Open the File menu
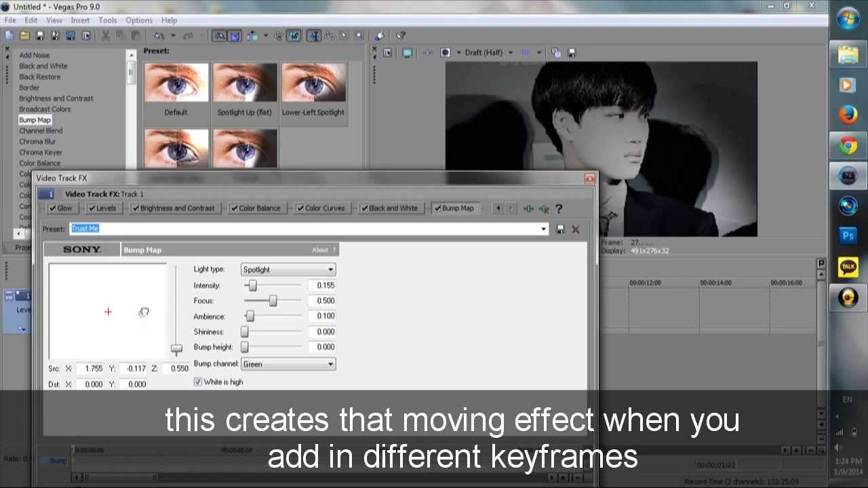 [x=10, y=20]
